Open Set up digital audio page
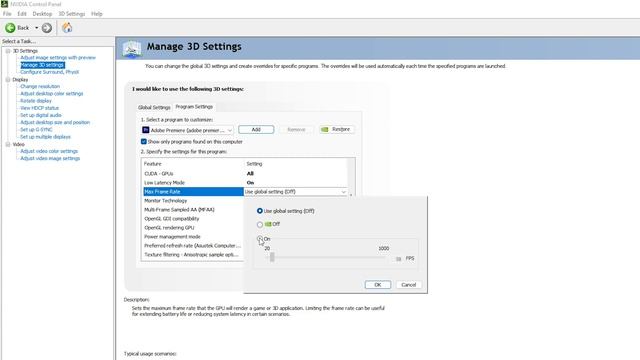The image size is (640, 360). click(x=41, y=115)
